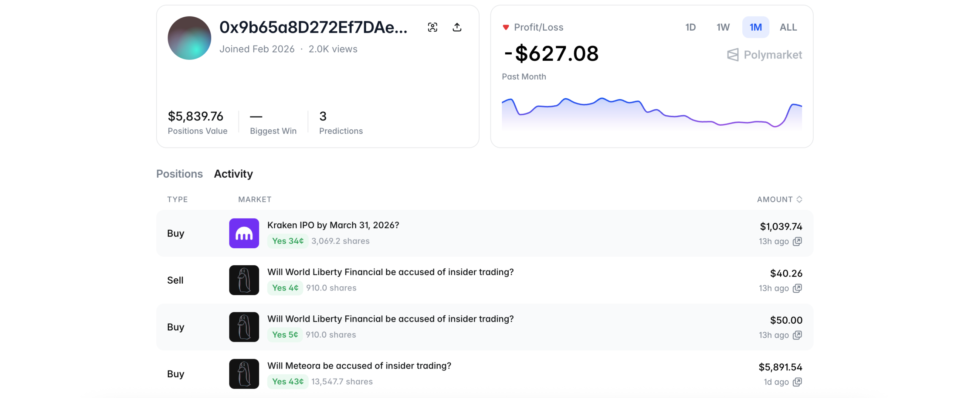Click the scan icon next to the wallet name
This screenshot has height=398, width=980.
click(433, 27)
